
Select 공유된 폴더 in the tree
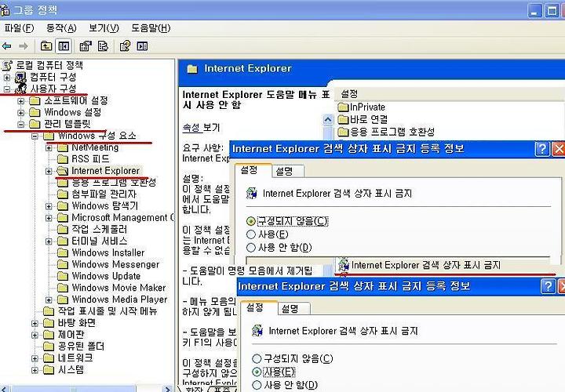tap(81, 347)
